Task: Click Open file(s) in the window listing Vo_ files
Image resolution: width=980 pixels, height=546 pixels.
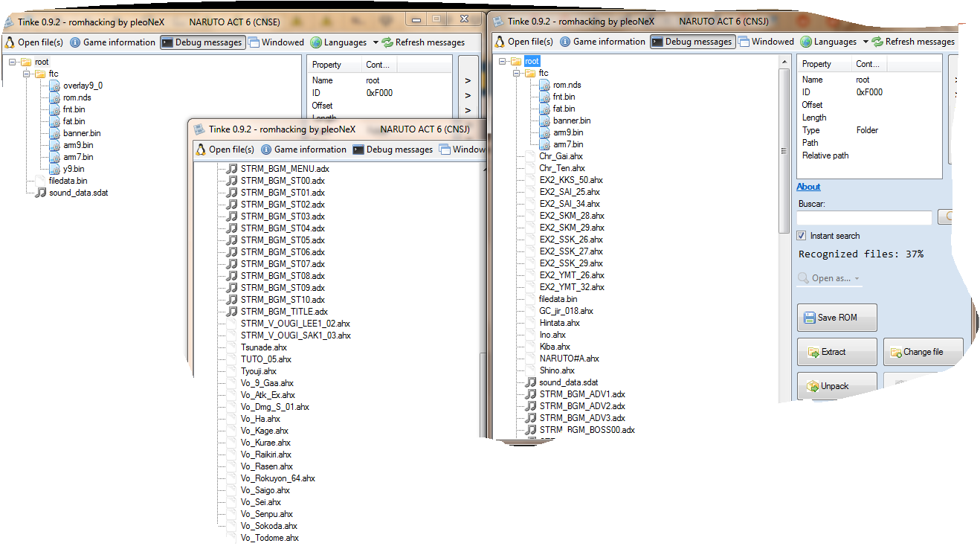Action: click(x=225, y=150)
